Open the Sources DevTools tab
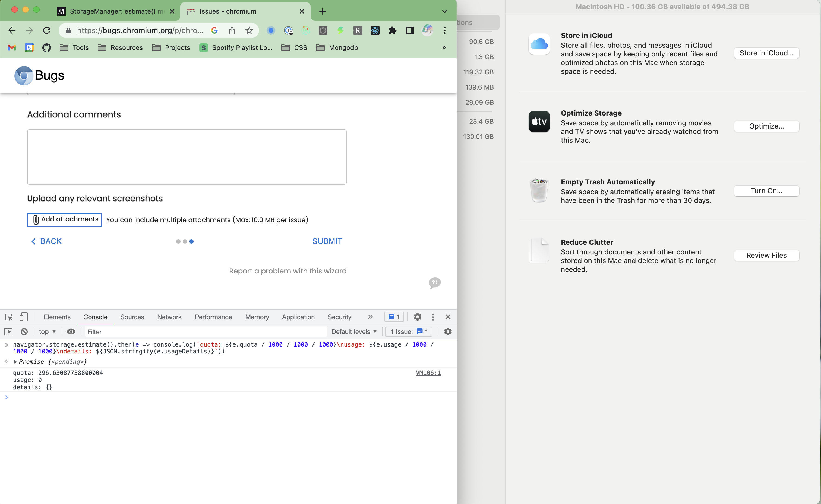The width and height of the screenshot is (821, 504). tap(132, 317)
